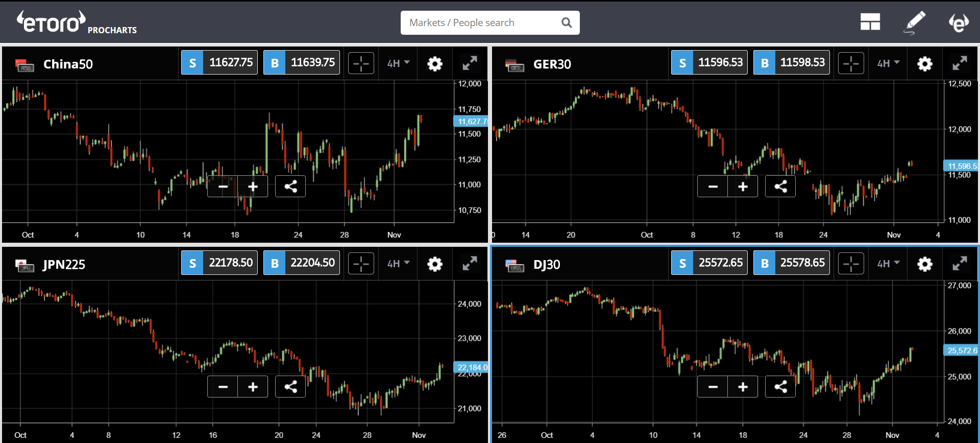Share the JPN225 chart

coord(290,387)
